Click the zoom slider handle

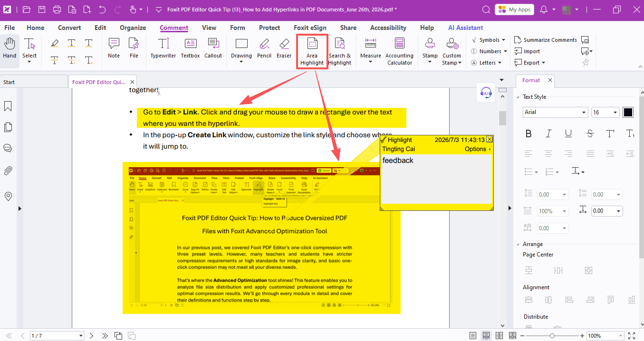coord(552,336)
